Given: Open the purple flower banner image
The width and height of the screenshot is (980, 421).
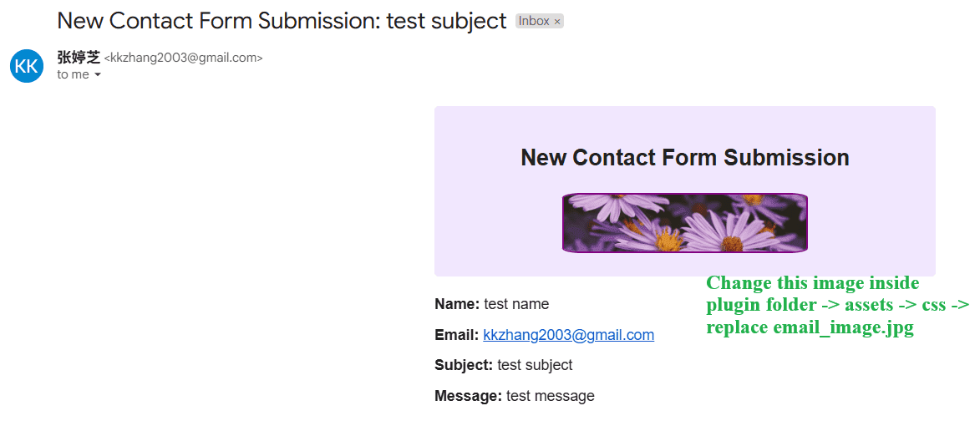Looking at the screenshot, I should coord(685,222).
